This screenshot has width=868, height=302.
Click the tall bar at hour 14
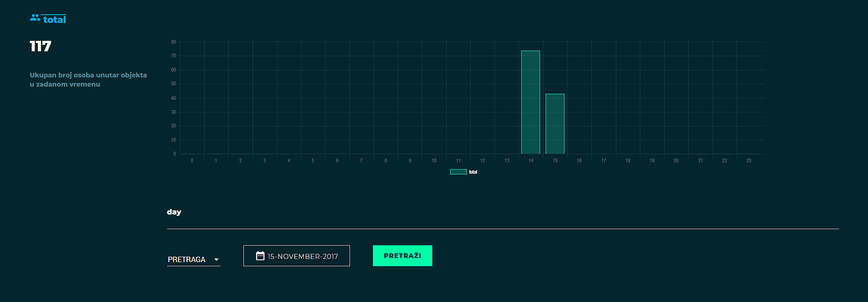click(x=530, y=102)
